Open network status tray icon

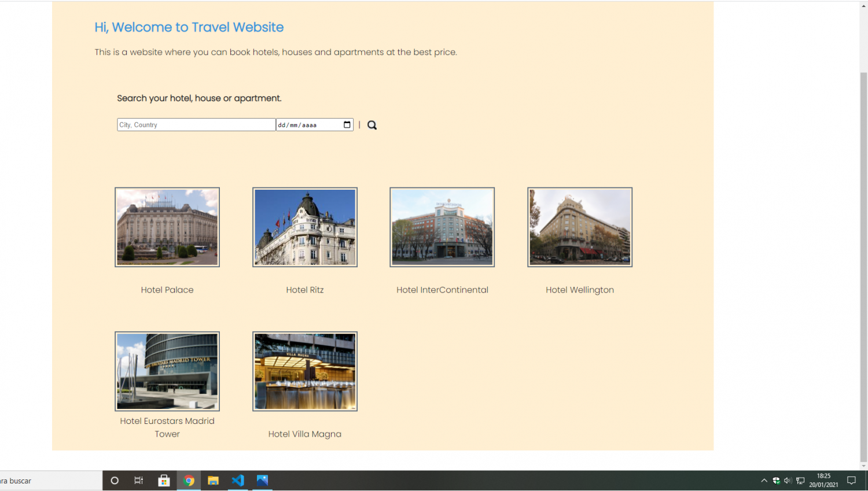tap(800, 481)
